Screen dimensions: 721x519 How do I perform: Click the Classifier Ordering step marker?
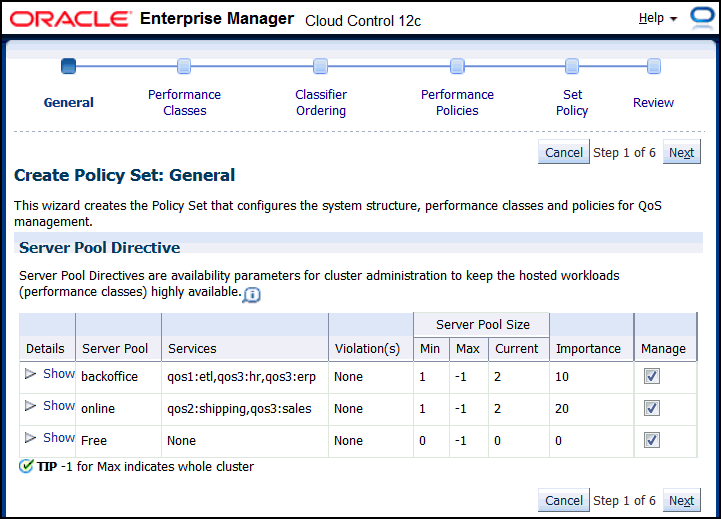(x=320, y=66)
